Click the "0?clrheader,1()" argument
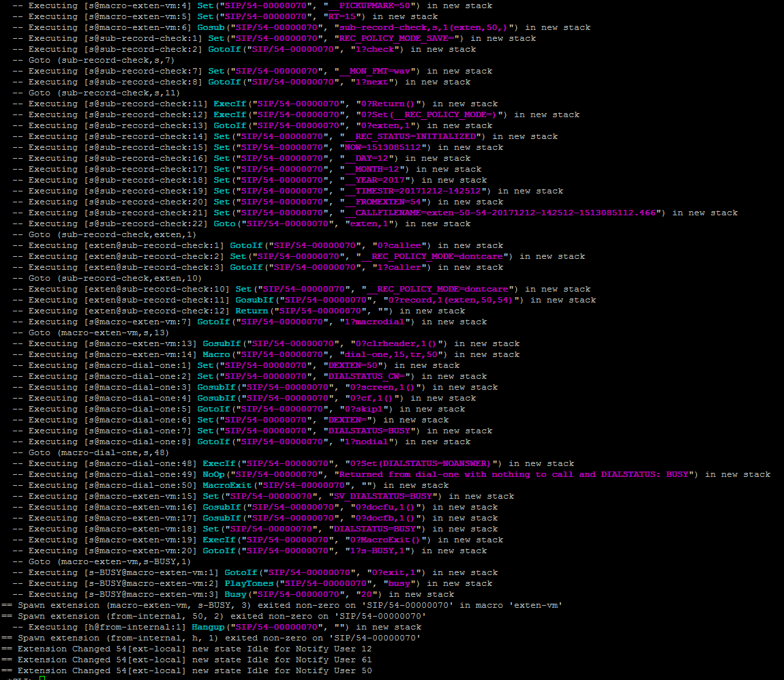 click(396, 343)
